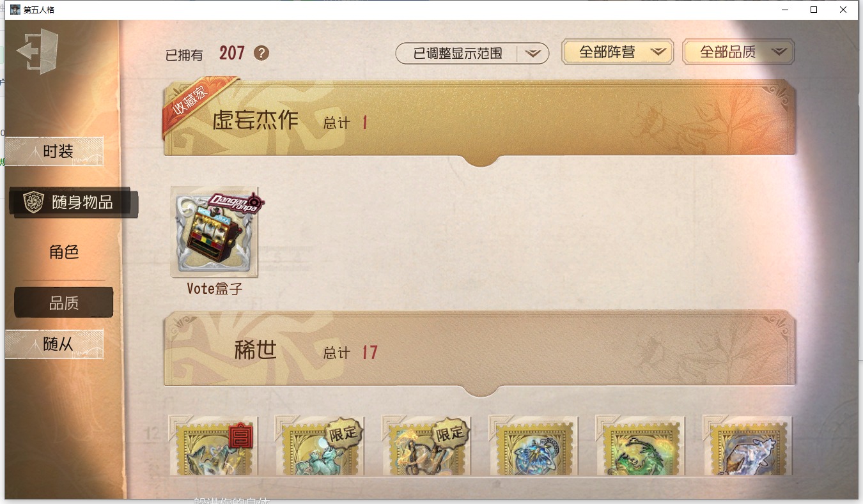Select the second 稀世 stamp marked 限定
Screen dimensions: 863x504
point(320,446)
